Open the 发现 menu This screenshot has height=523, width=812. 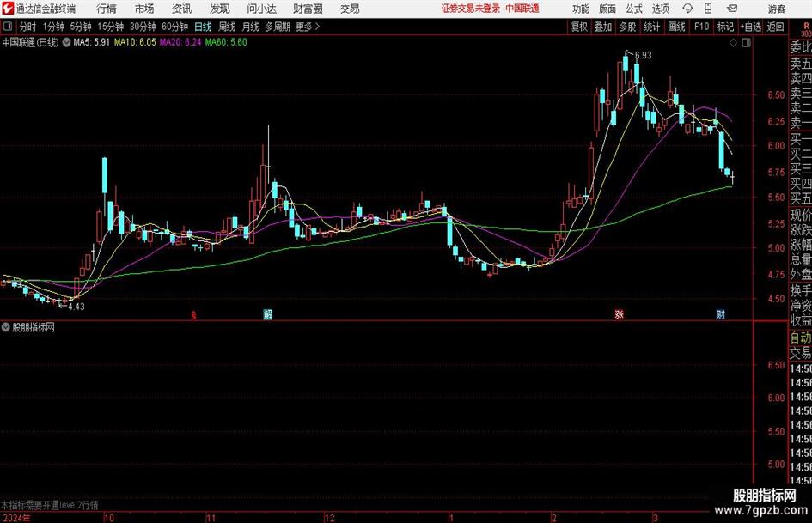pos(220,9)
